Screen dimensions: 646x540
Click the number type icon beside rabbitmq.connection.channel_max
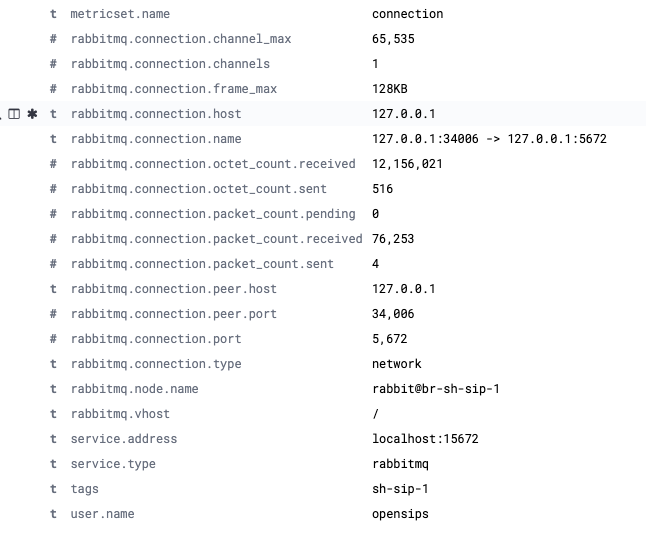pyautogui.click(x=53, y=39)
